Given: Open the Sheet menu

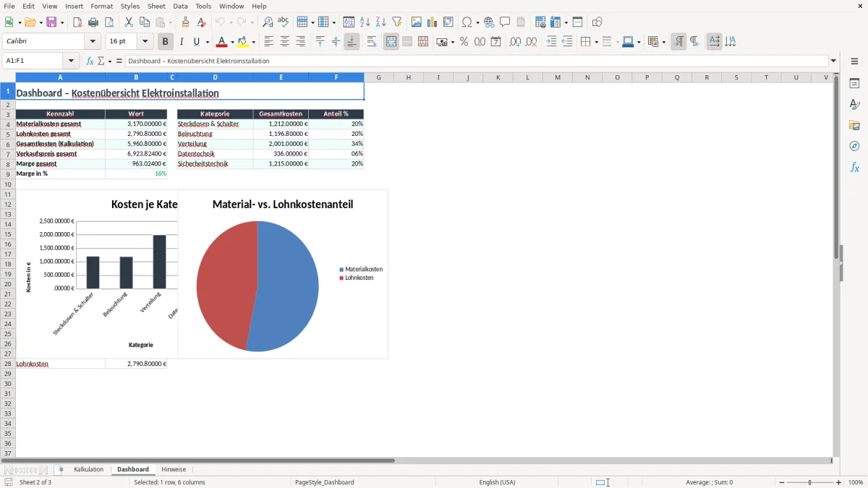Looking at the screenshot, I should pos(156,6).
